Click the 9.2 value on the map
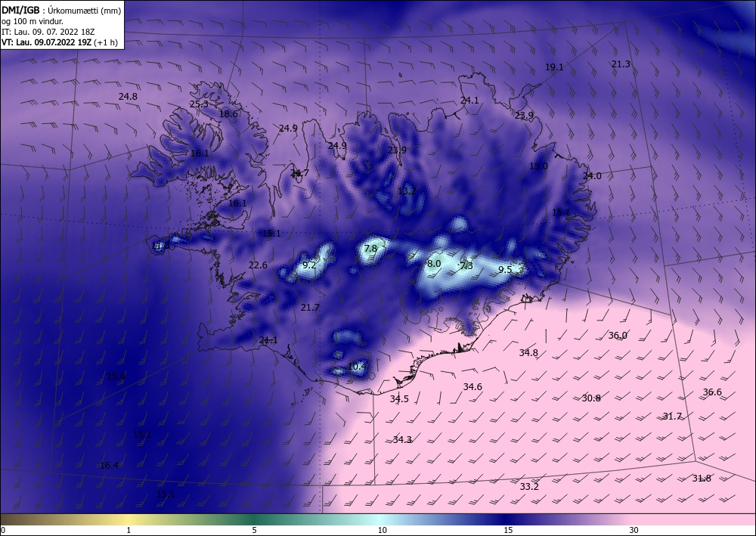 tap(309, 265)
